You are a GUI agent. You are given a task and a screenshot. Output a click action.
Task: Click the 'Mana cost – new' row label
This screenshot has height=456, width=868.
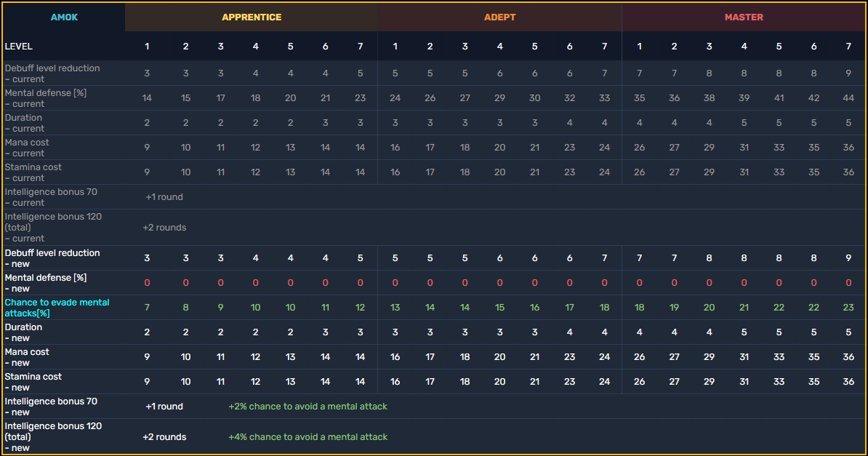[x=27, y=357]
